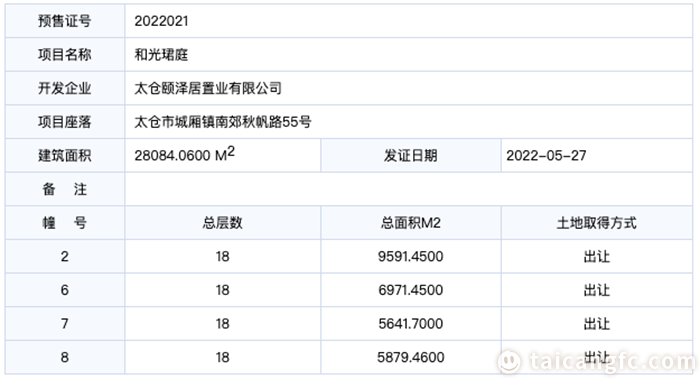The width and height of the screenshot is (700, 379).
Task: Click floor count 18 in building 7 row
Action: click(x=223, y=323)
